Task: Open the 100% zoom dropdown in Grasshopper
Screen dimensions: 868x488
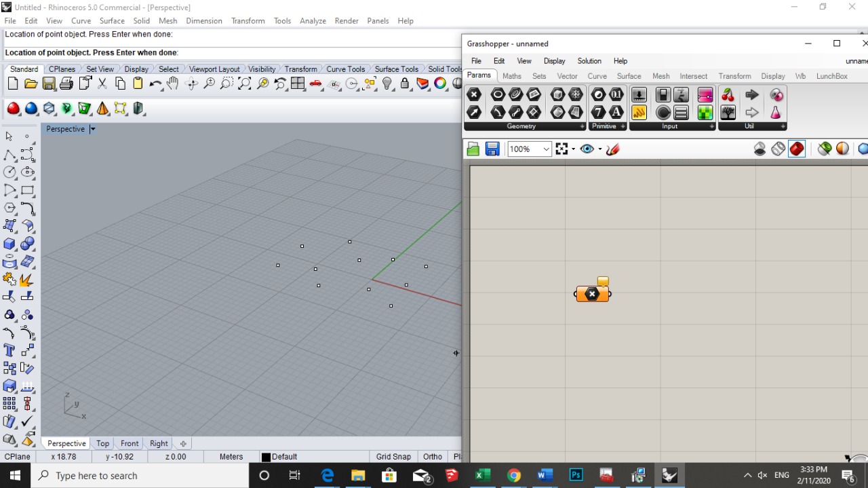Action: pos(546,149)
